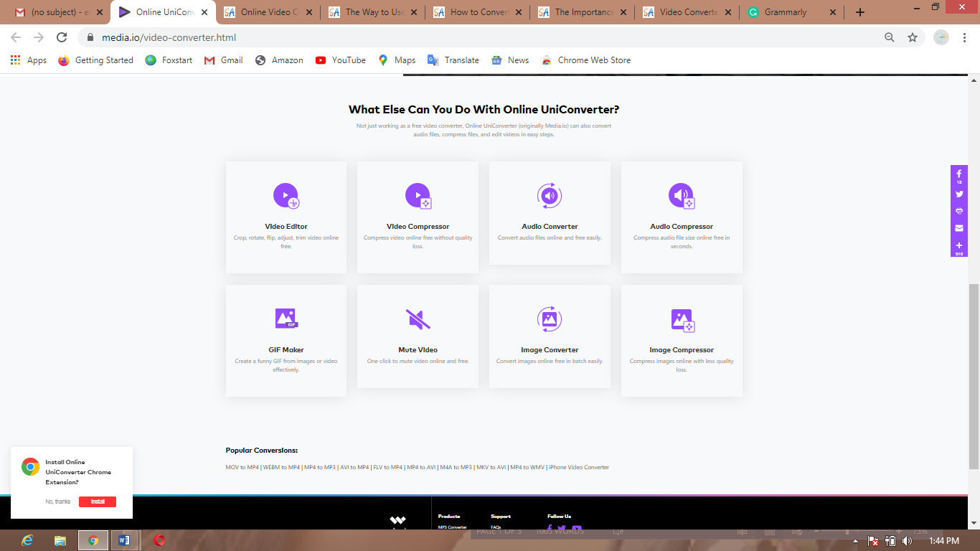Reload the current page

(x=62, y=37)
